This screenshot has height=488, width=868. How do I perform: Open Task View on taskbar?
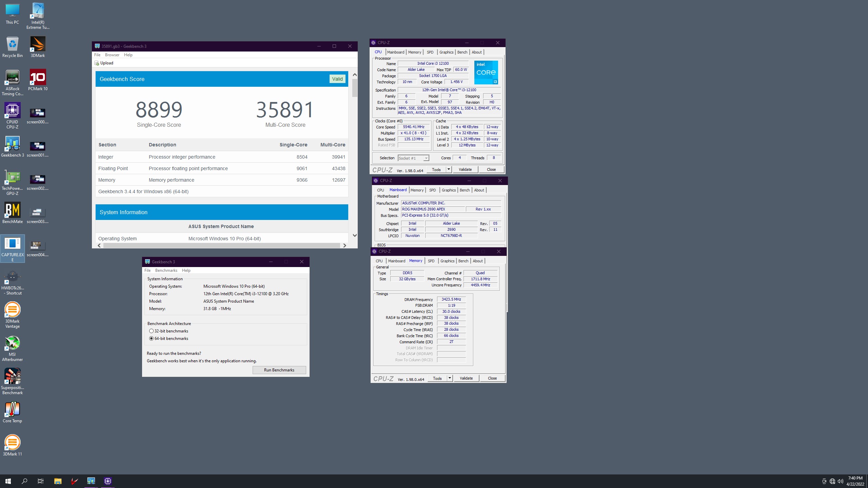click(x=41, y=481)
